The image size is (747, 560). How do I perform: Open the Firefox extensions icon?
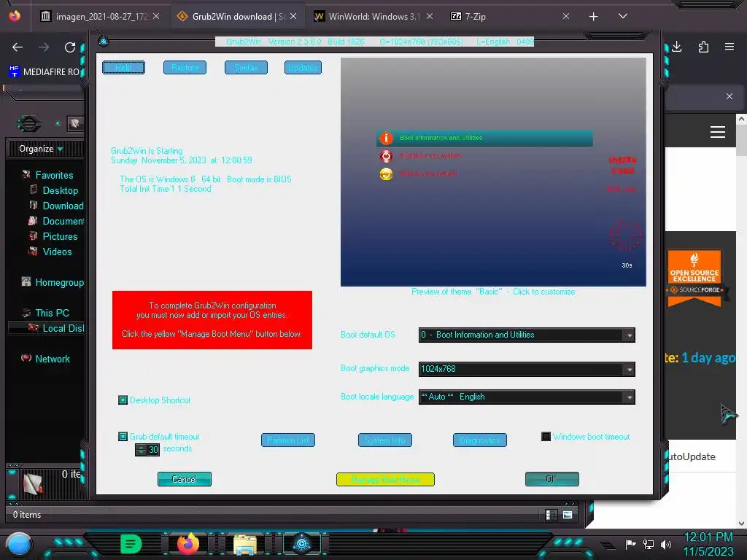point(703,47)
